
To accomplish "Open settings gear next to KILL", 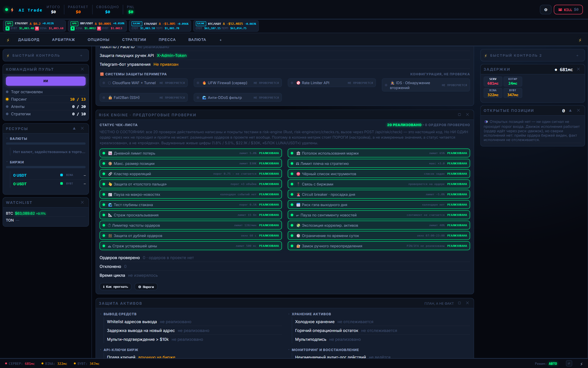I will [546, 9].
